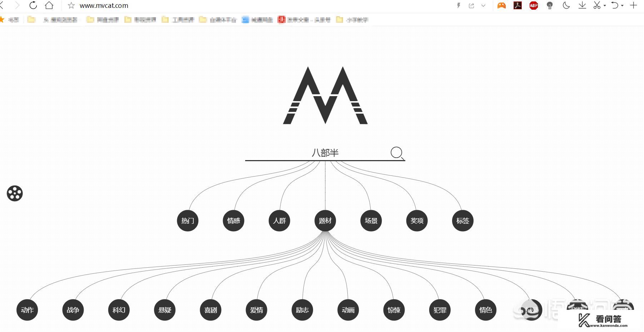Expand the scissors tool dropdown arrow
The height and width of the screenshot is (332, 644).
point(605,6)
